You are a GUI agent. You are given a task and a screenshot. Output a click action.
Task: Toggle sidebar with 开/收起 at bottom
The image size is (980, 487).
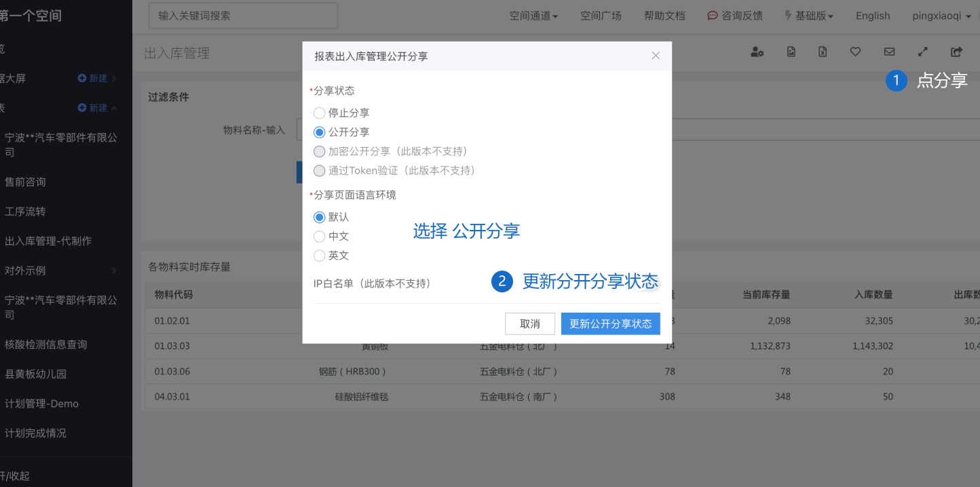[x=15, y=476]
